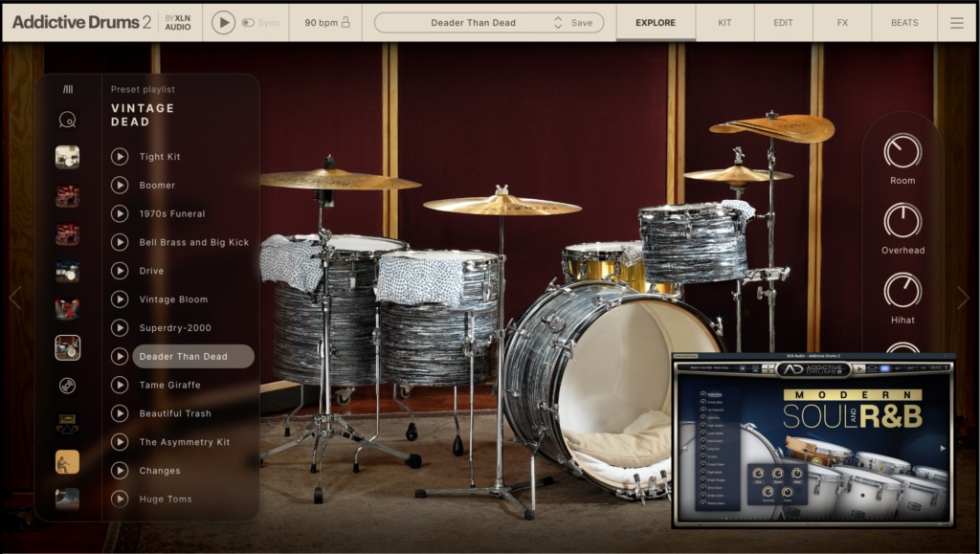Open the hamburger menu in the top bar
The image size is (980, 554).
coord(956,22)
